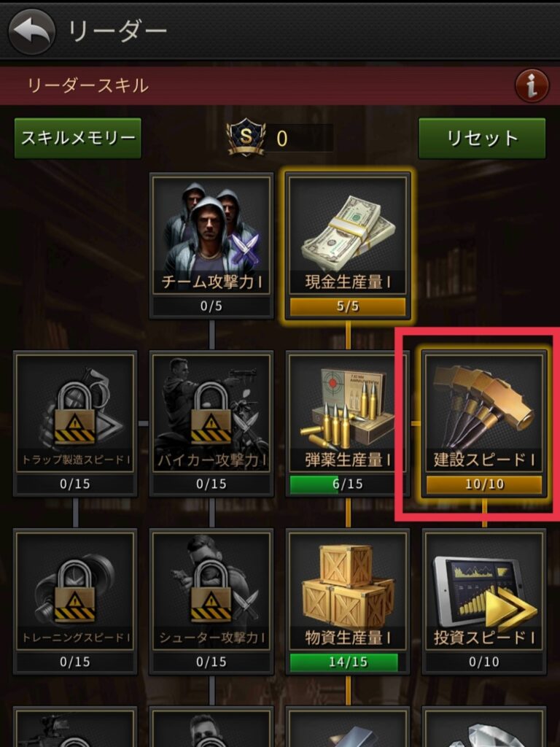Tap the リーダー title text
Image resolution: width=560 pixels, height=747 pixels.
[117, 31]
